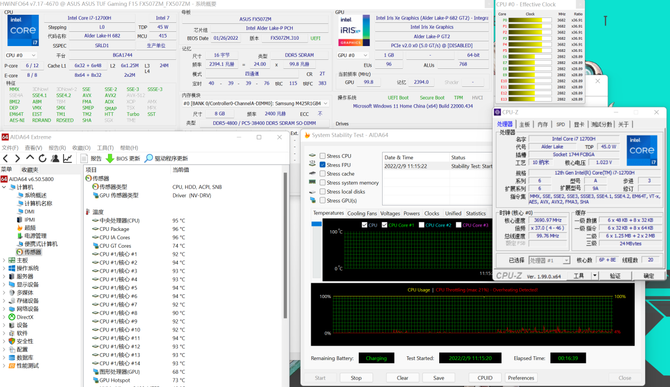Toggle CPU Core #3 graph checkbox

[x=458, y=225]
